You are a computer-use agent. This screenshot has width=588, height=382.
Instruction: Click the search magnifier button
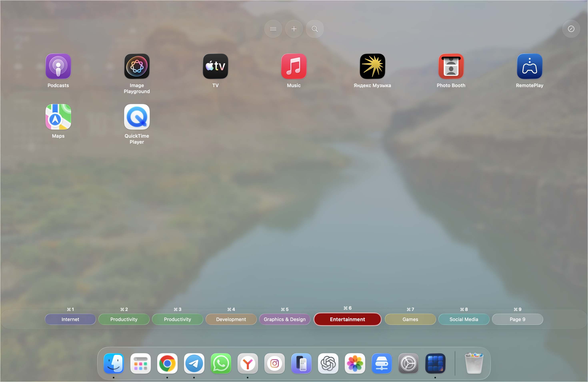click(x=315, y=29)
